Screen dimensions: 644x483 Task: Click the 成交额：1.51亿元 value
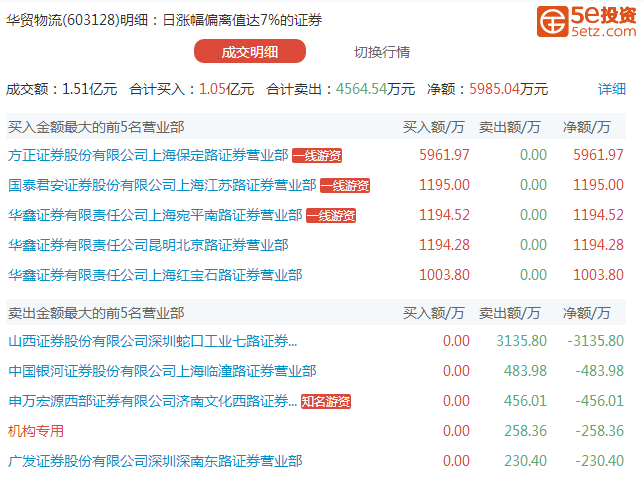(x=62, y=89)
